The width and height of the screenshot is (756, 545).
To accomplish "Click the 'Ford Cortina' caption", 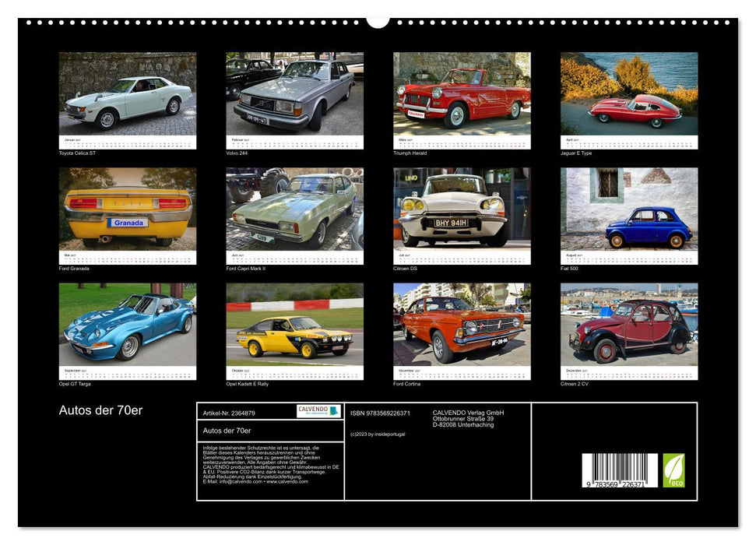I will click(x=407, y=385).
